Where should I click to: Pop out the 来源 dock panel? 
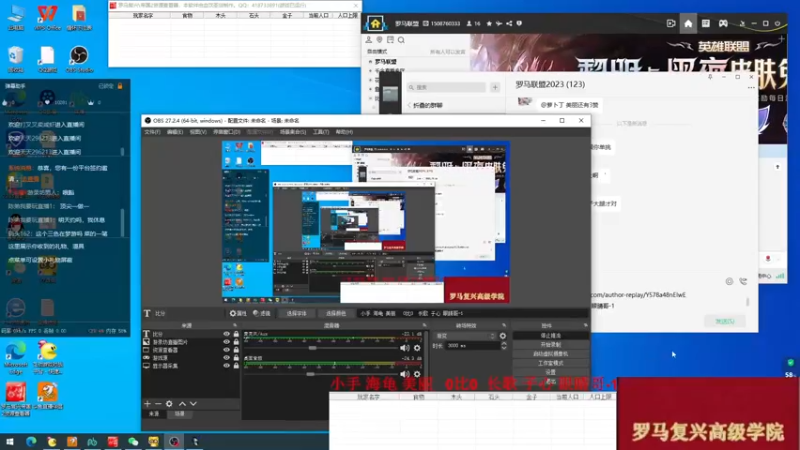[x=235, y=326]
